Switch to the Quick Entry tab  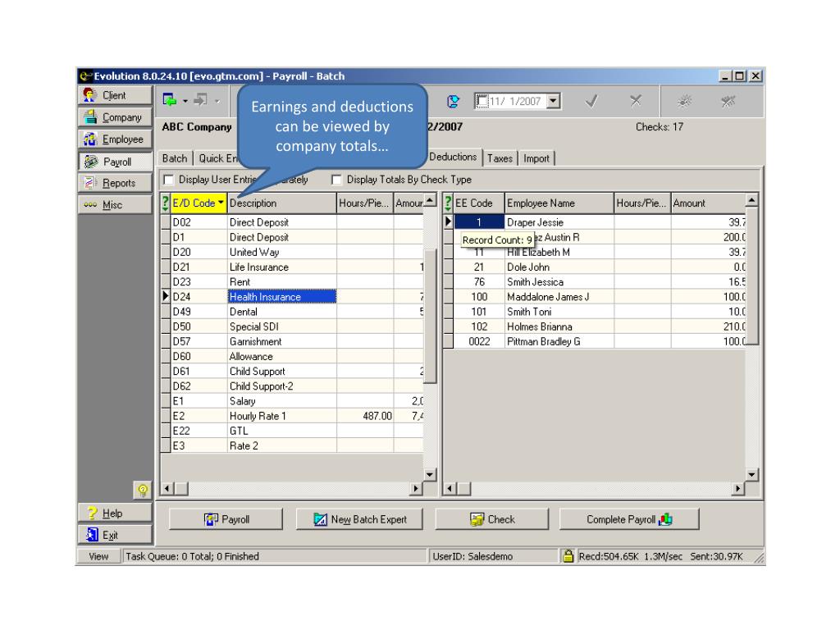tap(217, 158)
